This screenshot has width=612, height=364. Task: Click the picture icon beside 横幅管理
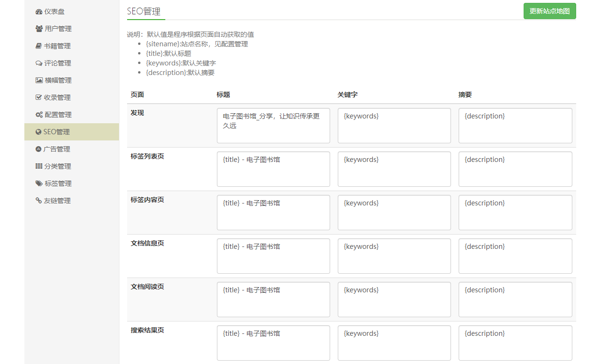(x=39, y=80)
